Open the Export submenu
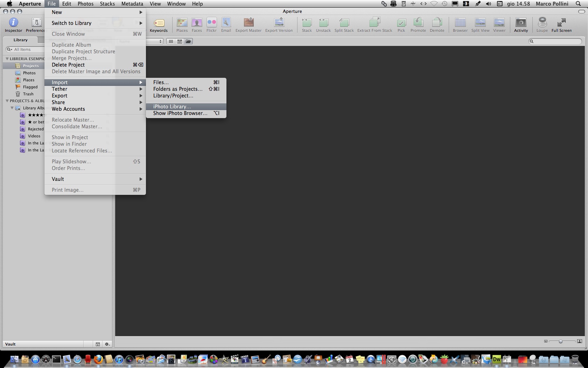 click(x=95, y=96)
